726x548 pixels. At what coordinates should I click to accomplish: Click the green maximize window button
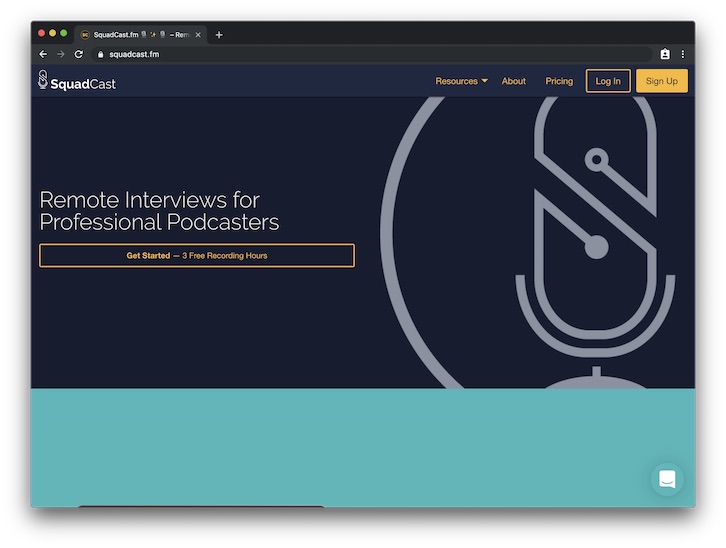click(63, 33)
